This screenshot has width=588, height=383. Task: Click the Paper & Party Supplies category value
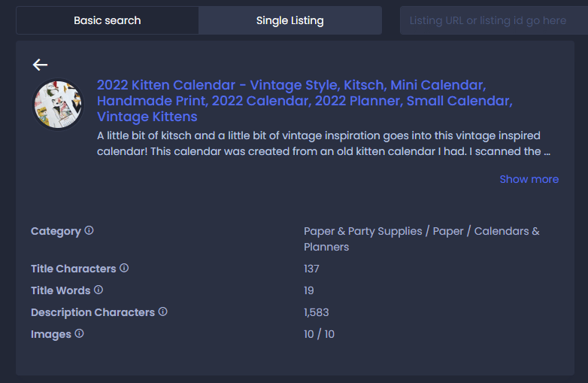point(422,239)
